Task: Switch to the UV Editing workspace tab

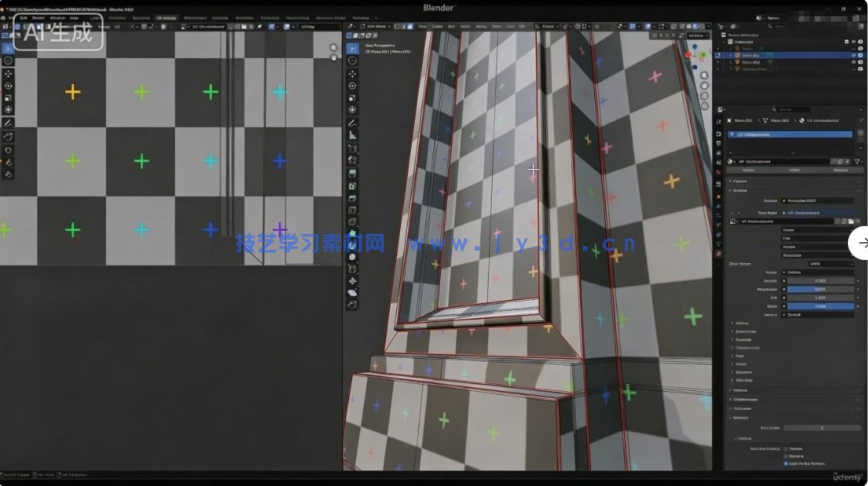Action: [x=166, y=17]
